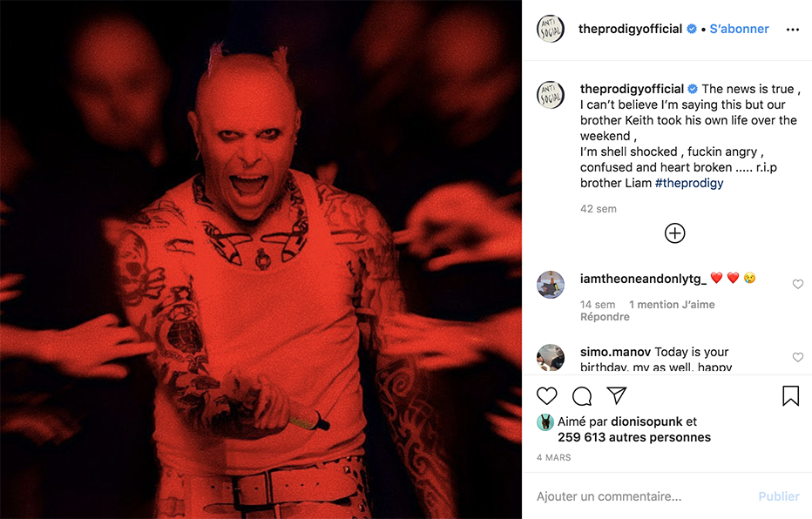Open the comment speech bubble icon
The width and height of the screenshot is (812, 519).
[x=582, y=396]
